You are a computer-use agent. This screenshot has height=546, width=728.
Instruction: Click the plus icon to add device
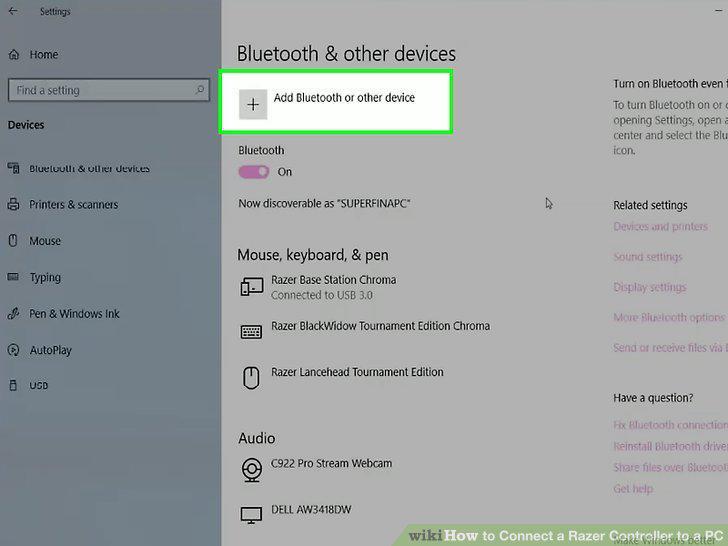click(x=253, y=104)
